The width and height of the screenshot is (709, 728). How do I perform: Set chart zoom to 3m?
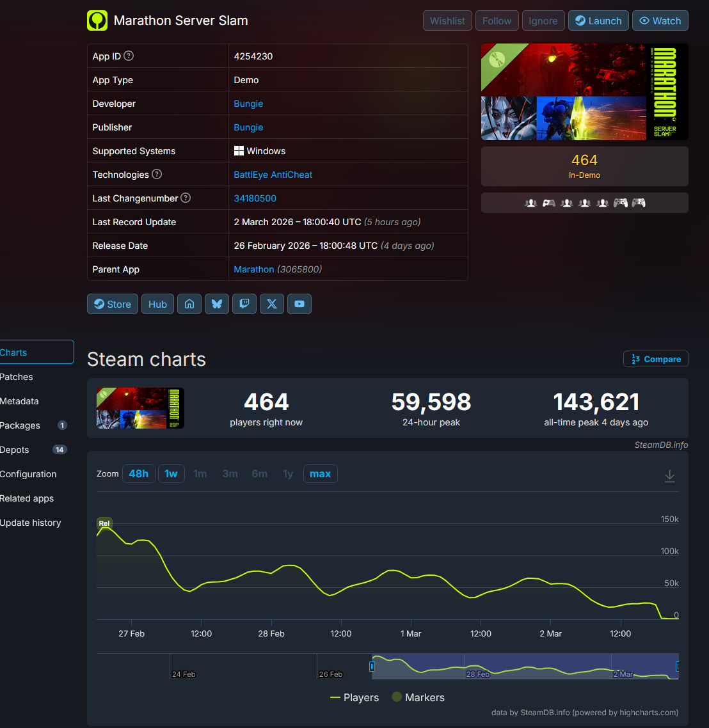click(x=230, y=473)
